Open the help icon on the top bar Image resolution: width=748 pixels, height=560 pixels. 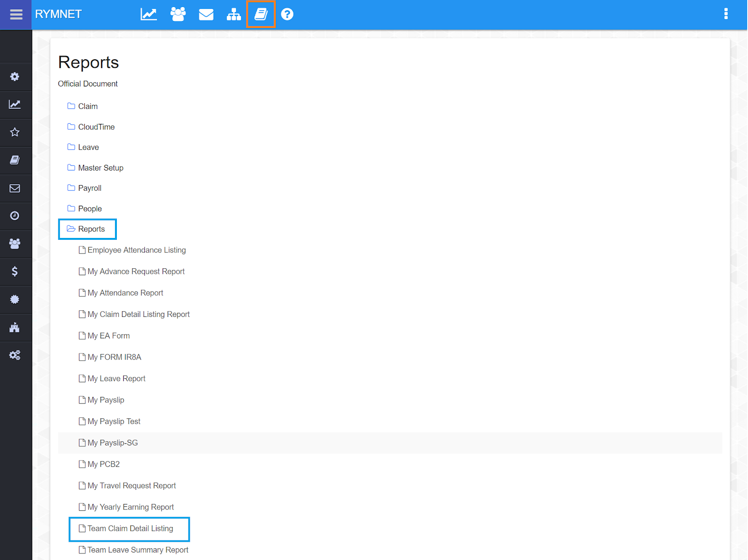click(x=287, y=14)
